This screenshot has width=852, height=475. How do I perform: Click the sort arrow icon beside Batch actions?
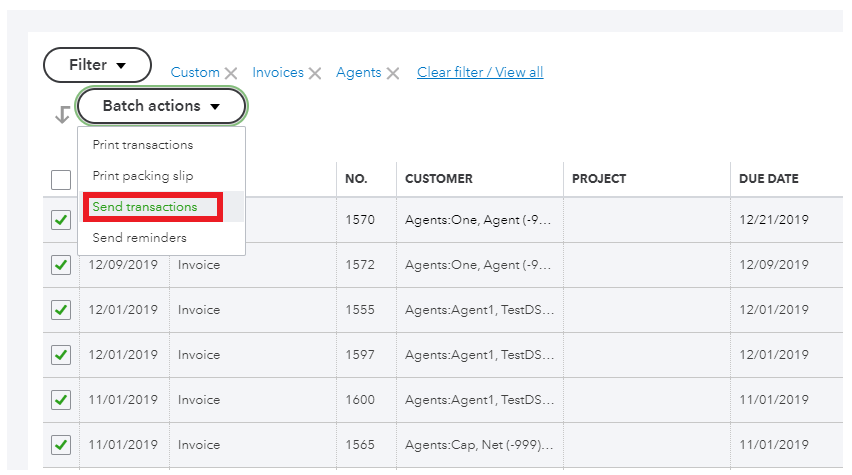click(x=62, y=114)
